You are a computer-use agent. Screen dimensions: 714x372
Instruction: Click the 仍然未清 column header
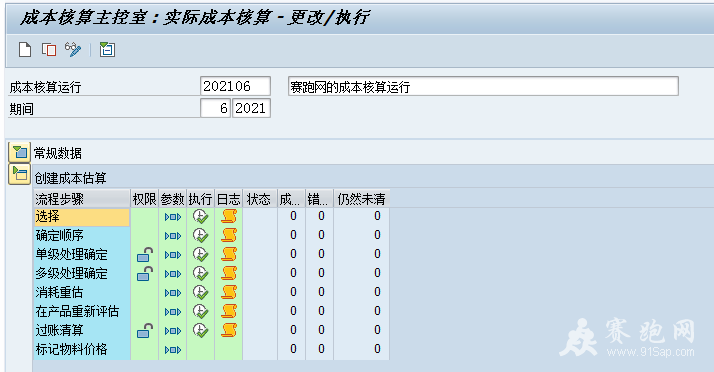(x=362, y=199)
